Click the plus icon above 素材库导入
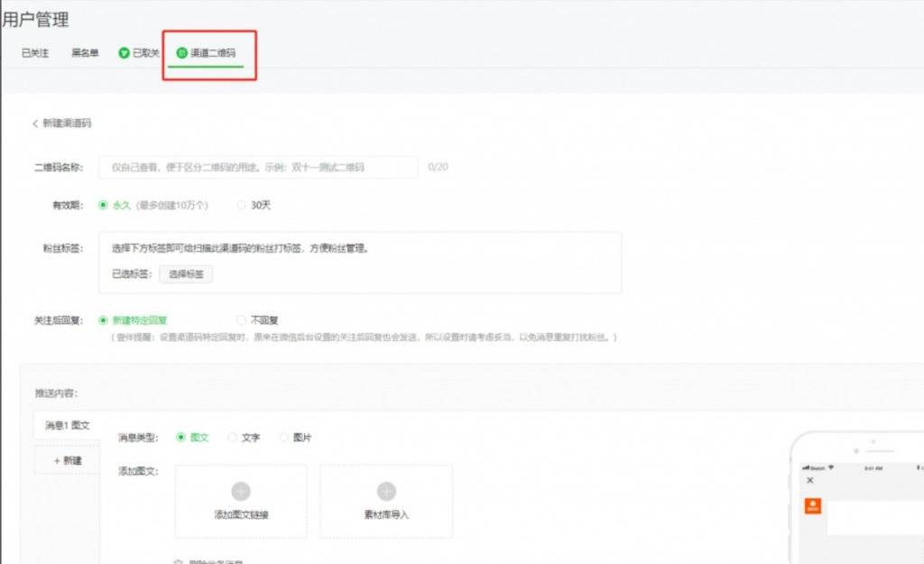The height and width of the screenshot is (564, 924). click(x=386, y=491)
